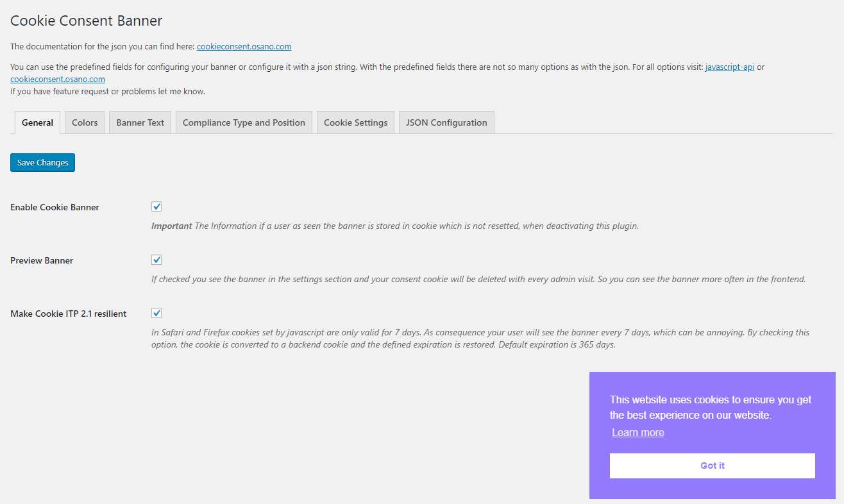Click the Save Changes button
Image resolution: width=844 pixels, height=504 pixels.
click(x=43, y=163)
